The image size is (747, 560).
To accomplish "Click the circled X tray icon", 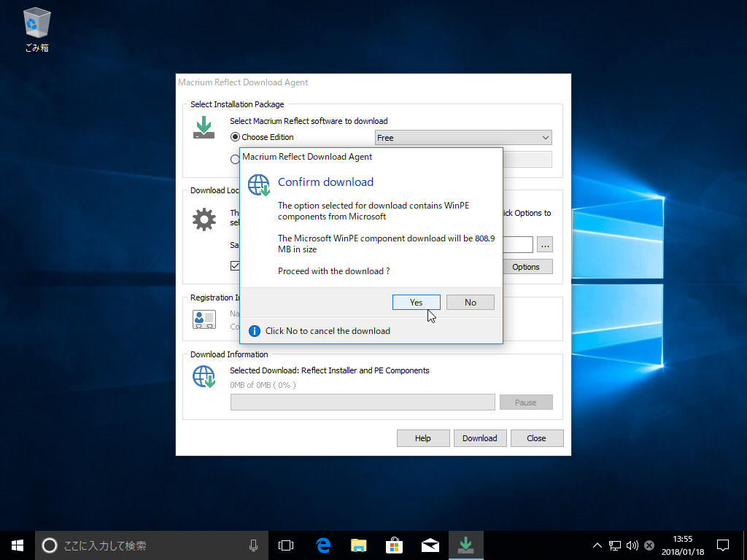I will click(x=649, y=545).
